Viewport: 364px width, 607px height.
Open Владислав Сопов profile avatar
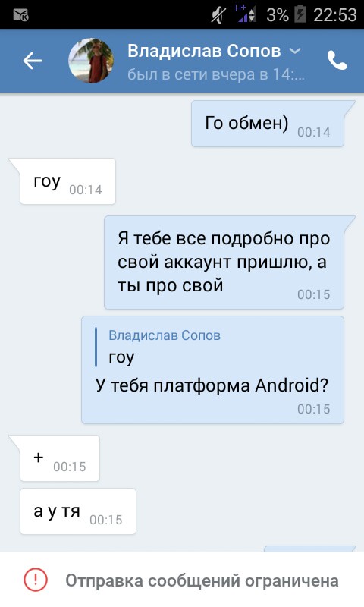pyautogui.click(x=91, y=61)
